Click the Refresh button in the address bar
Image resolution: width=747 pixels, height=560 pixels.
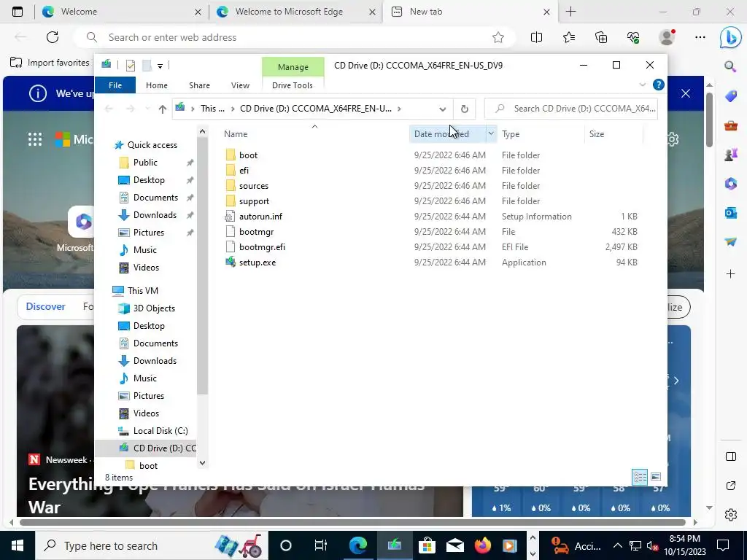pos(464,109)
